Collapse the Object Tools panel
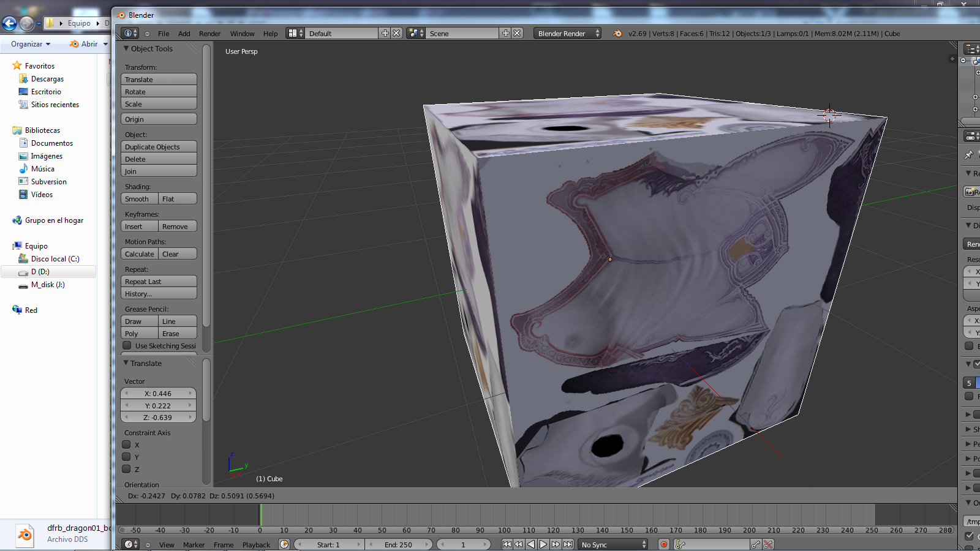 127,49
